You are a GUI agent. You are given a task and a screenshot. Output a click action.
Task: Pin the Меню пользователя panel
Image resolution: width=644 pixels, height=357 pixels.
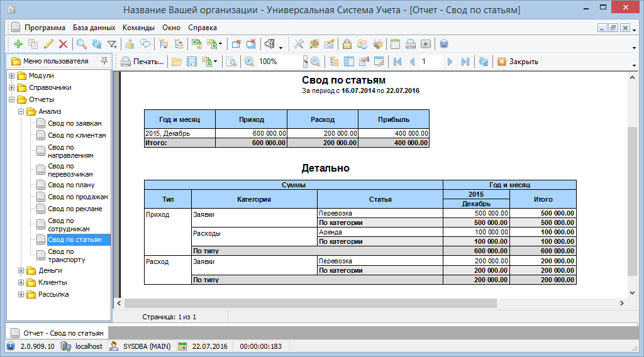pos(104,61)
